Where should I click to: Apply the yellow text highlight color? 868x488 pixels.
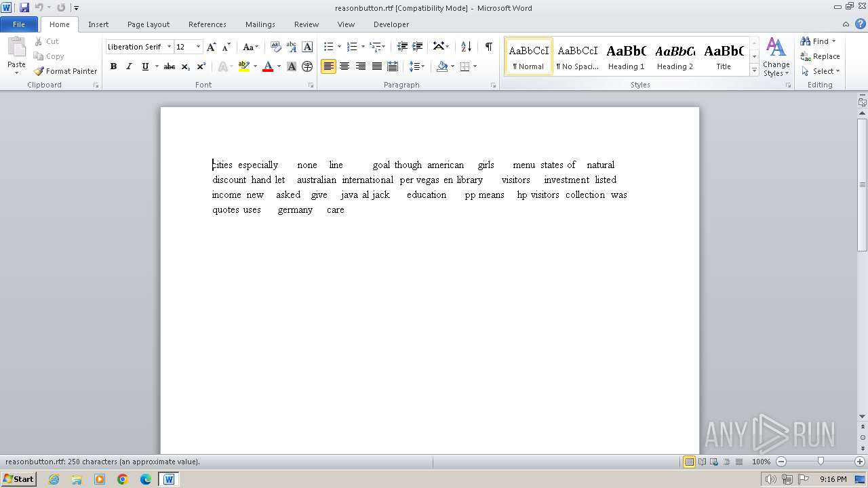pos(244,66)
